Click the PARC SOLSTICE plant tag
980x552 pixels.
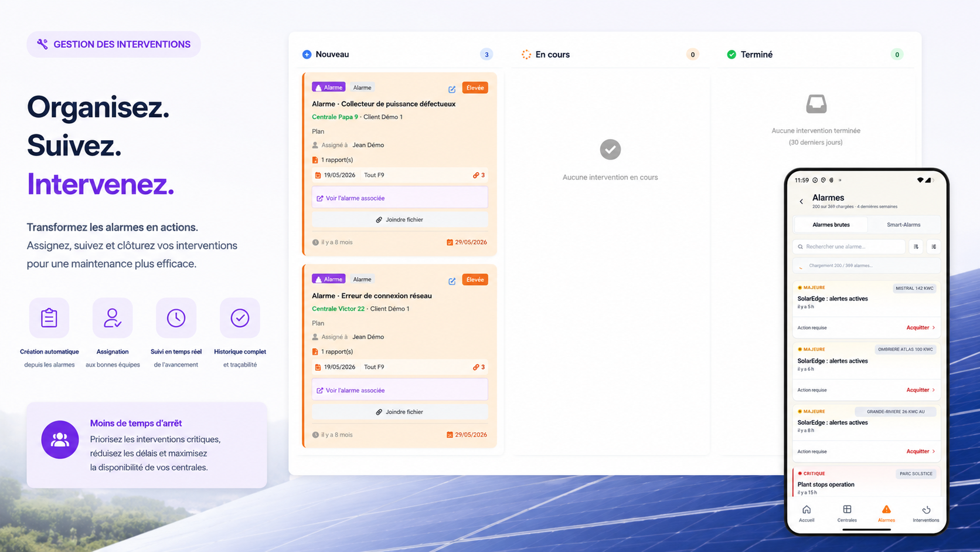[x=916, y=473]
